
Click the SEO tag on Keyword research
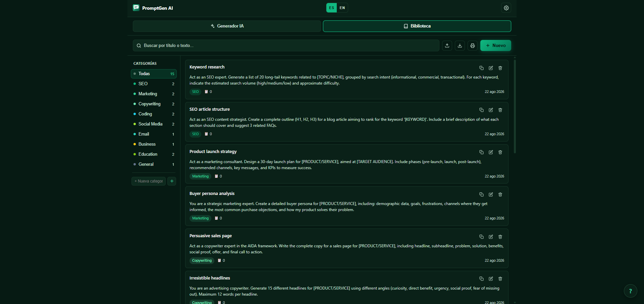pyautogui.click(x=195, y=92)
